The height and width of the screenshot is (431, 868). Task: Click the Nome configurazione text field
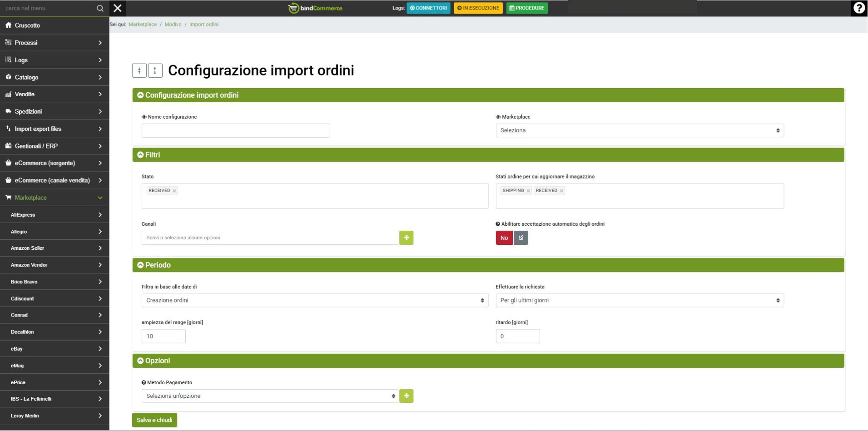coord(235,131)
